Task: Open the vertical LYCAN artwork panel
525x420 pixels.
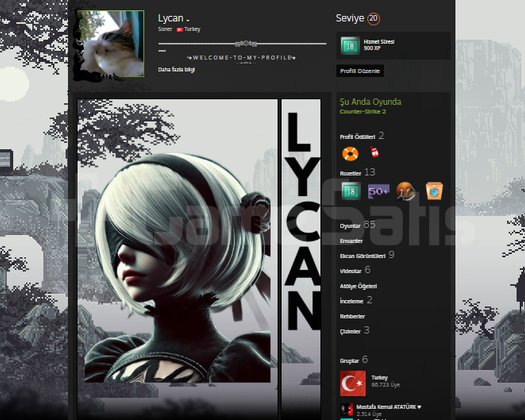Action: 301,259
